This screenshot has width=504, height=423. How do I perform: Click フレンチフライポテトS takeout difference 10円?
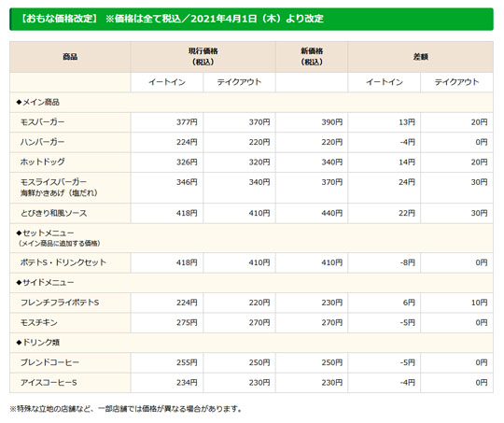(x=480, y=303)
